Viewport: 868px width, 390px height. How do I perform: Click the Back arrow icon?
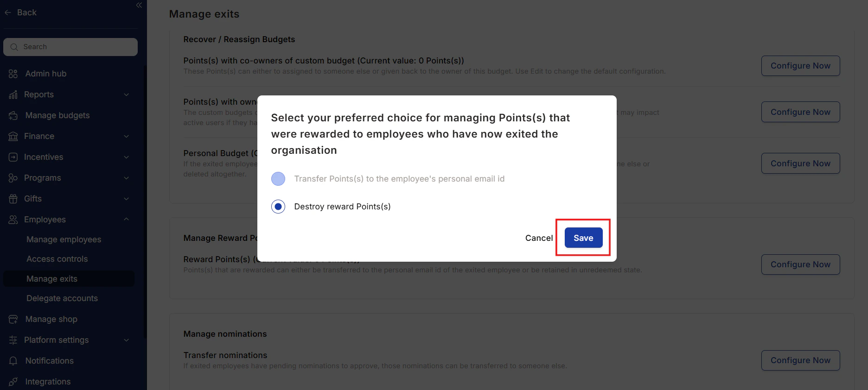pyautogui.click(x=8, y=13)
